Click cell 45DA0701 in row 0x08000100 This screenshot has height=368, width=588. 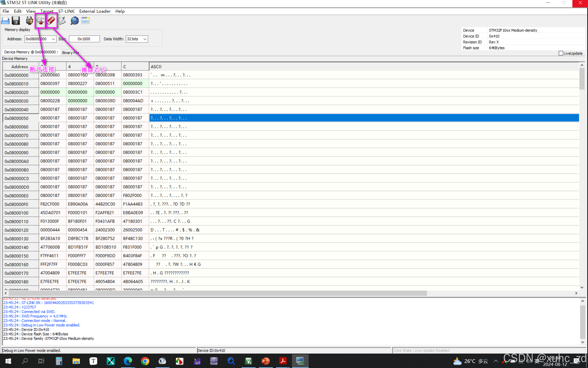[x=52, y=213]
